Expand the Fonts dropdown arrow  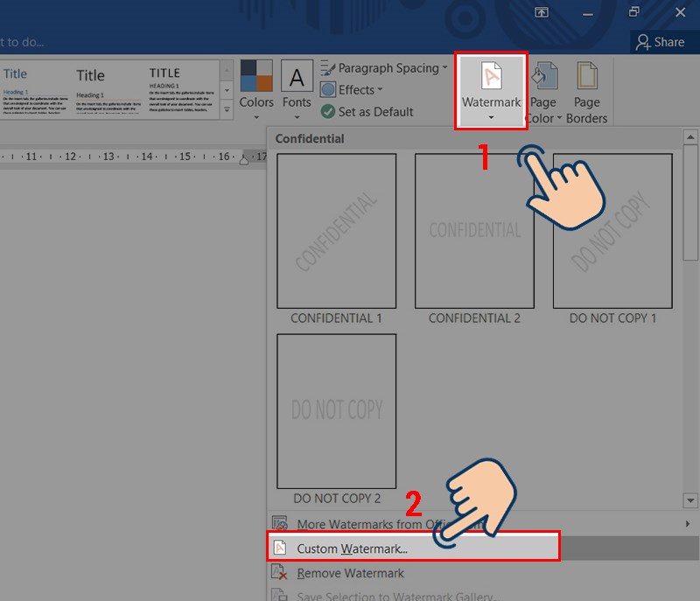[297, 117]
